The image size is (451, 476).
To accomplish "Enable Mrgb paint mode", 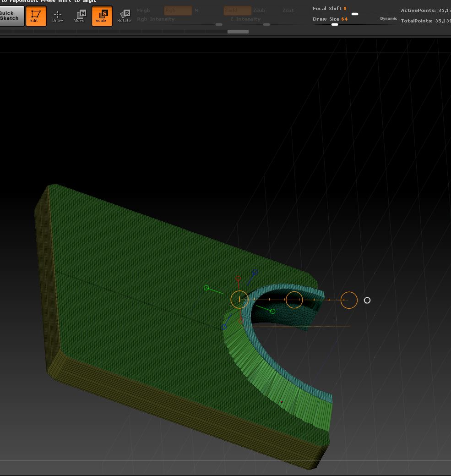I will (x=143, y=11).
